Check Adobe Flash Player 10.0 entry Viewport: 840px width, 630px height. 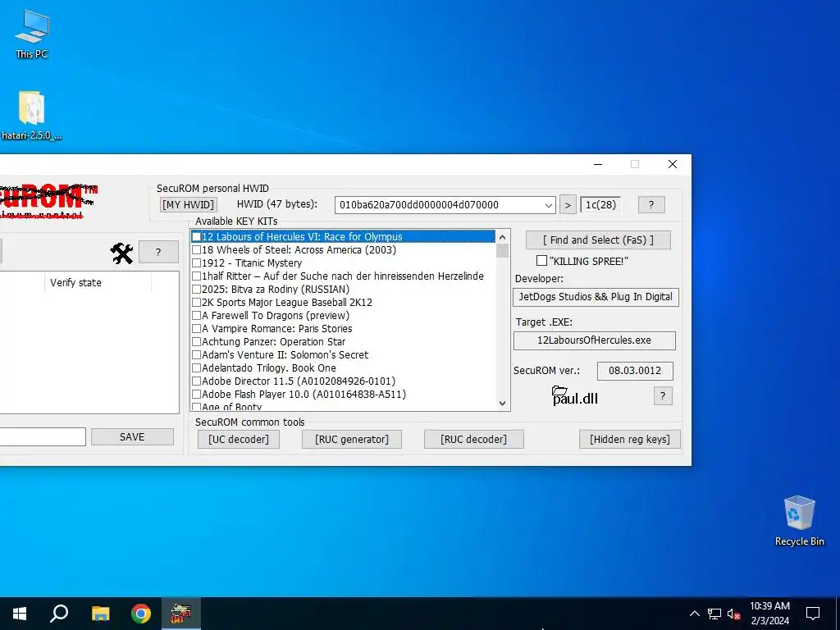click(x=197, y=395)
